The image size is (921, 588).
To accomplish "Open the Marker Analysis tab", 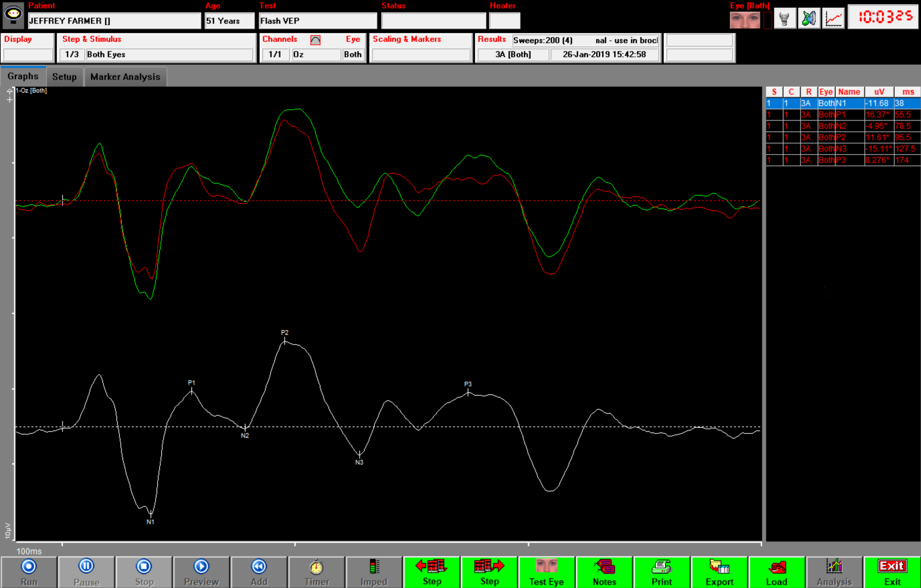I will pos(125,77).
